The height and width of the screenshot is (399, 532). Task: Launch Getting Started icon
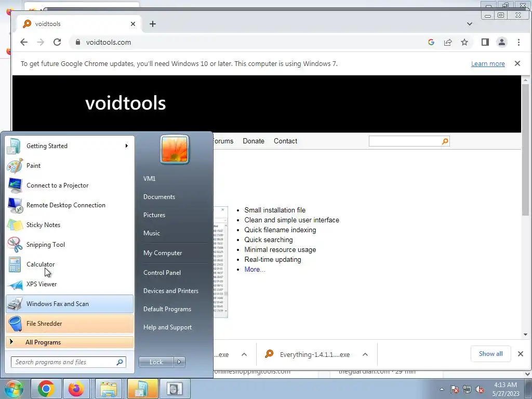click(x=14, y=146)
